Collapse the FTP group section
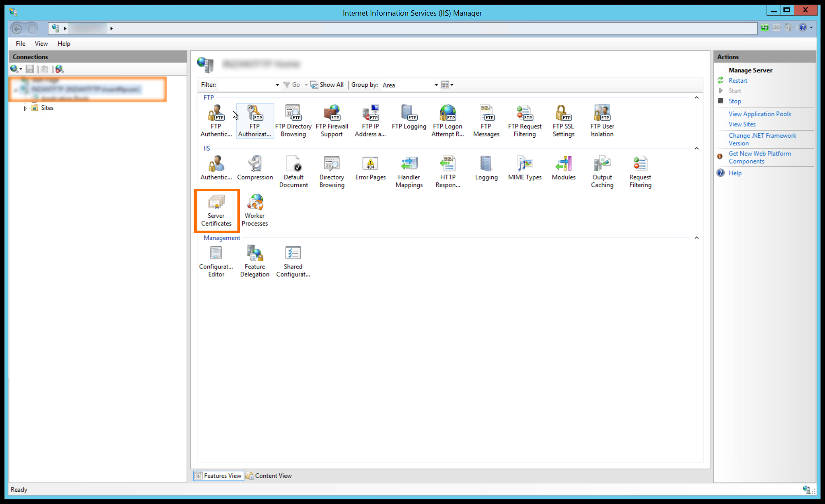This screenshot has width=825, height=504. (x=697, y=97)
